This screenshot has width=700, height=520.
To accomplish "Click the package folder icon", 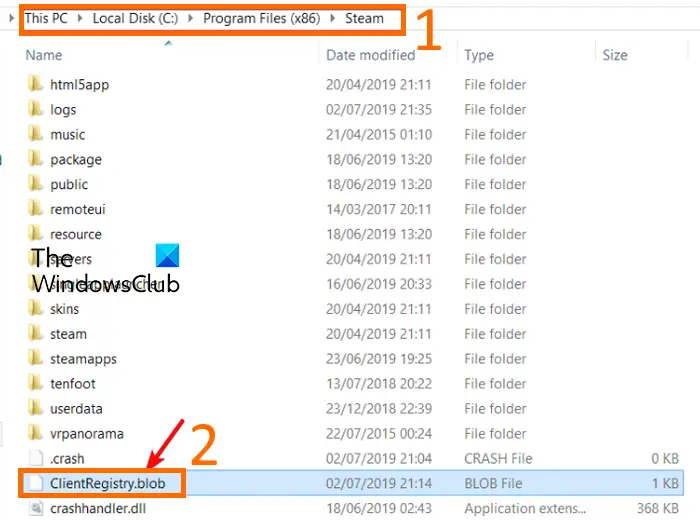I will (x=36, y=159).
